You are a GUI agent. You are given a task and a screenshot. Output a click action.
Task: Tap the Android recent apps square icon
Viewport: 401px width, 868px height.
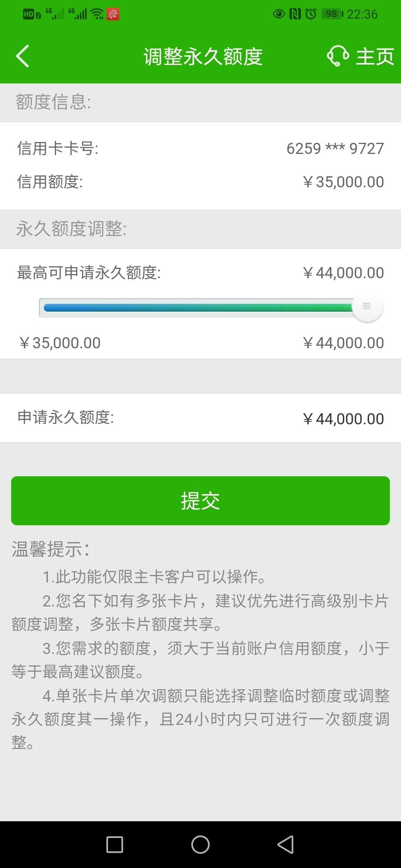(x=115, y=845)
